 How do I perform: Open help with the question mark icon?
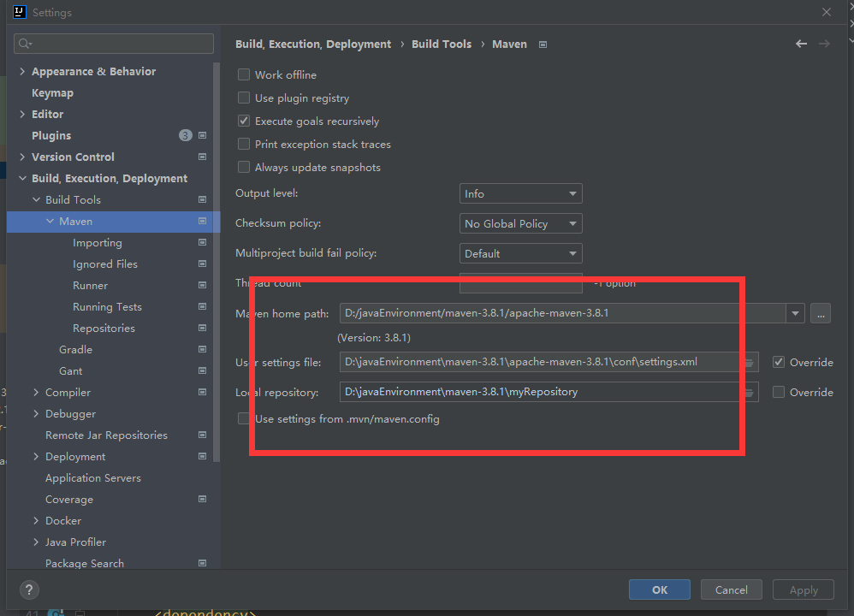29,589
